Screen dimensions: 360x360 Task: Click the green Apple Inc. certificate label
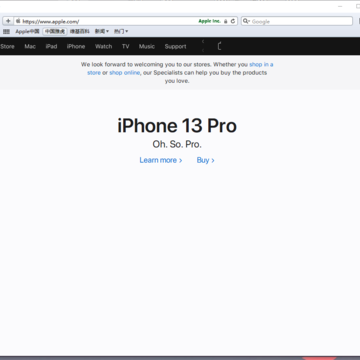pos(210,21)
